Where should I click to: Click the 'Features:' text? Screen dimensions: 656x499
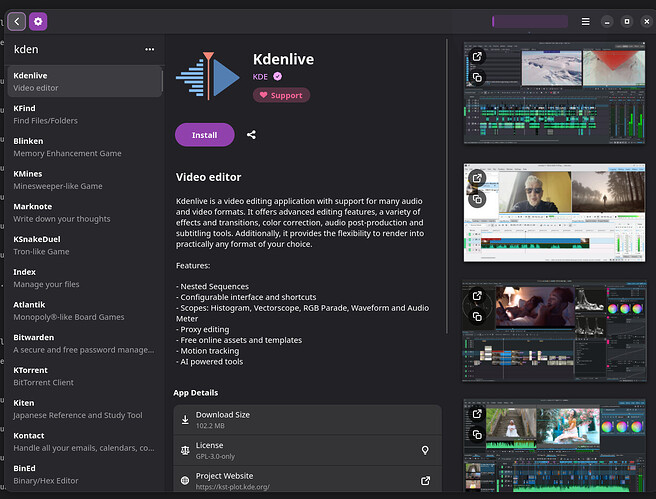coord(193,266)
